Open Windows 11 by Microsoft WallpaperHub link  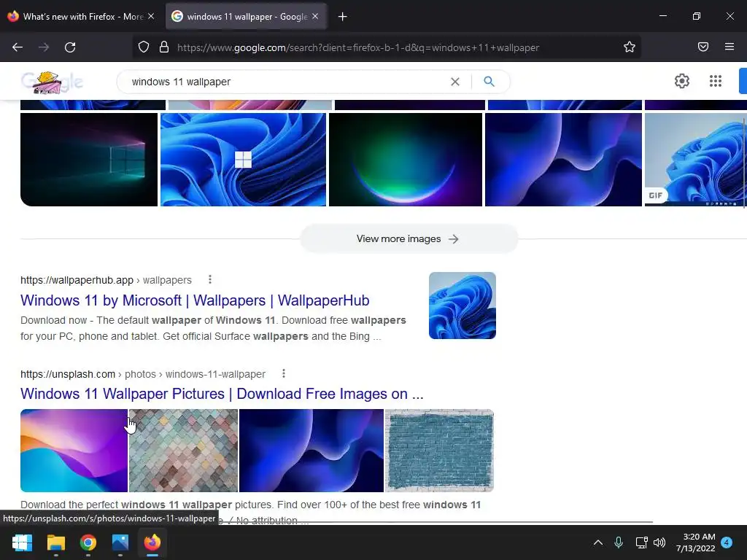[x=195, y=300]
